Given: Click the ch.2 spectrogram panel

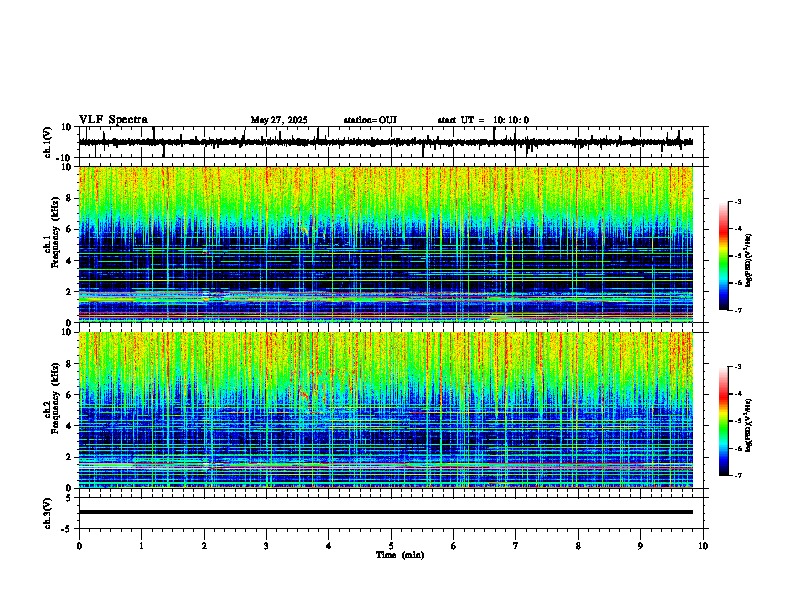Looking at the screenshot, I should [x=386, y=410].
